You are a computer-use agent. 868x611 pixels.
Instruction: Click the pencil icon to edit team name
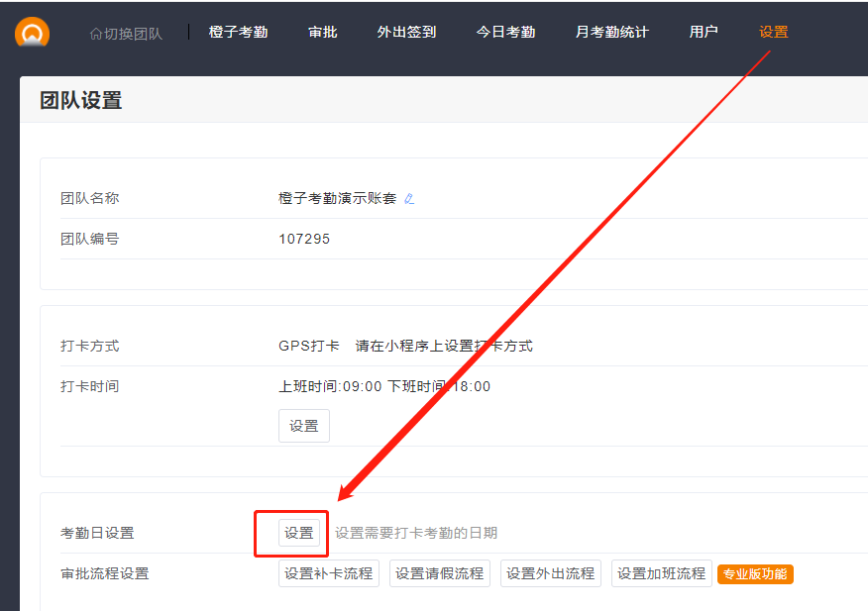tap(409, 198)
